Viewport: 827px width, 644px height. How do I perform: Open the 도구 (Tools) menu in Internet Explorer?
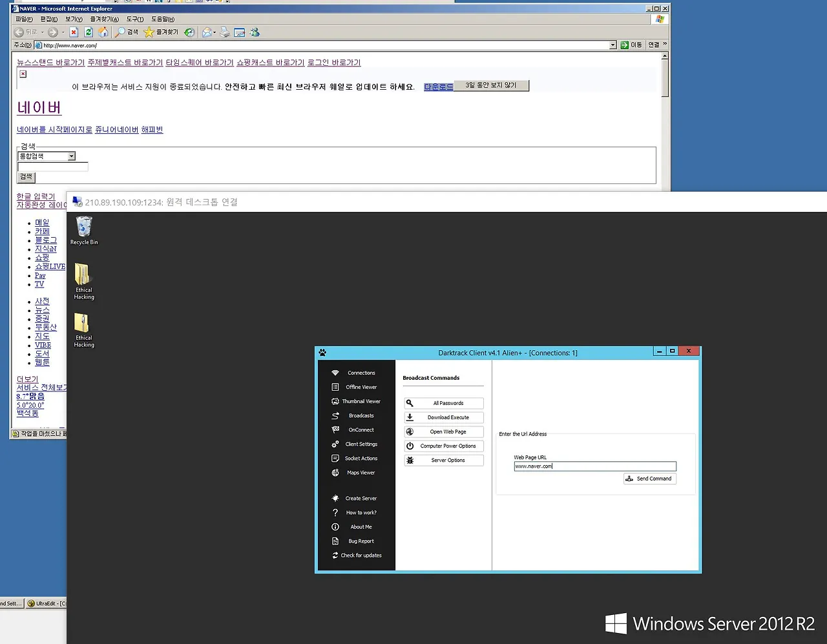[x=135, y=19]
